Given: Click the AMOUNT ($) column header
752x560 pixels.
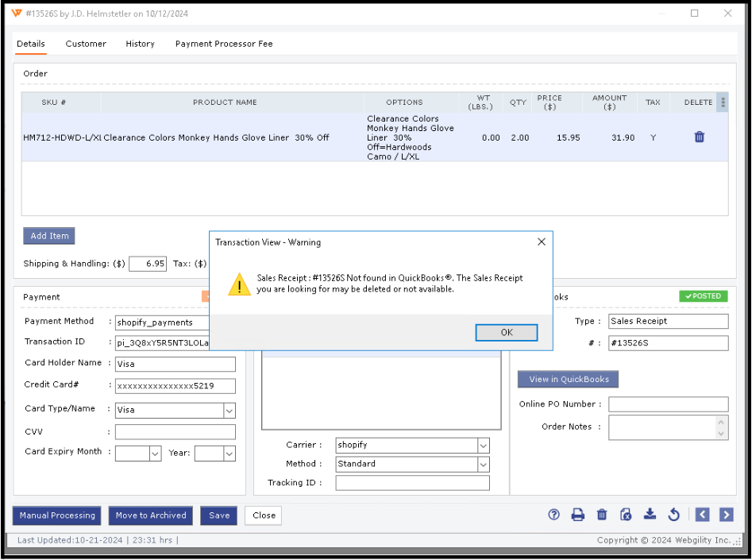Looking at the screenshot, I should point(610,102).
